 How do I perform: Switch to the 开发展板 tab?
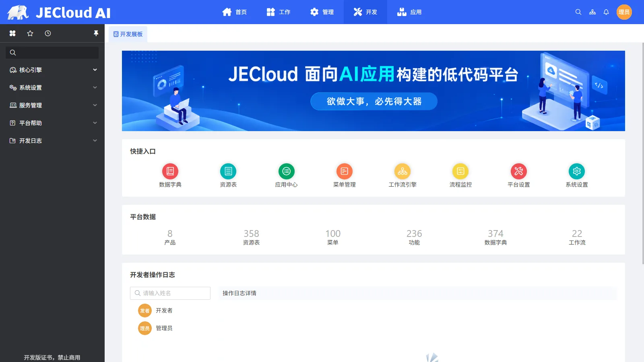tap(128, 34)
